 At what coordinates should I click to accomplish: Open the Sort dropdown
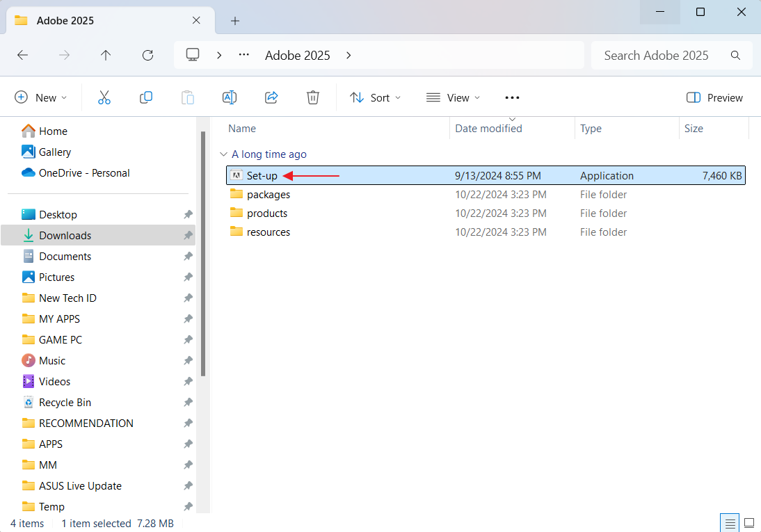[376, 97]
